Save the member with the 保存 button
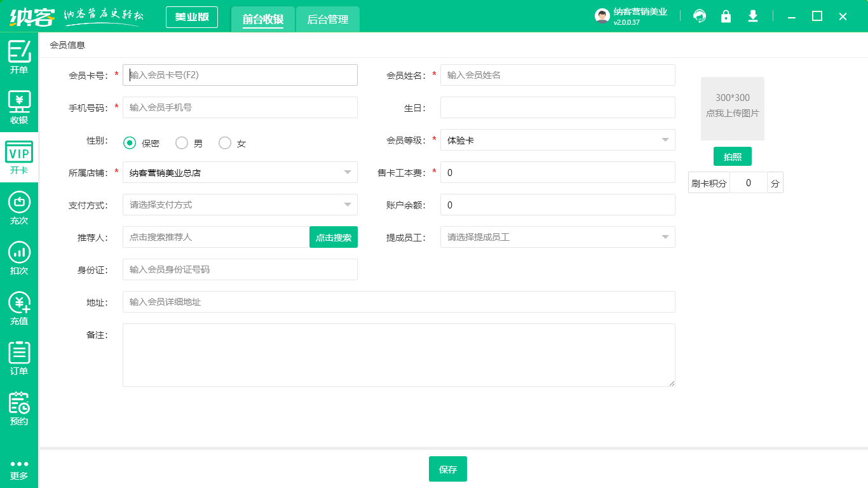Image resolution: width=868 pixels, height=488 pixels. pyautogui.click(x=447, y=469)
